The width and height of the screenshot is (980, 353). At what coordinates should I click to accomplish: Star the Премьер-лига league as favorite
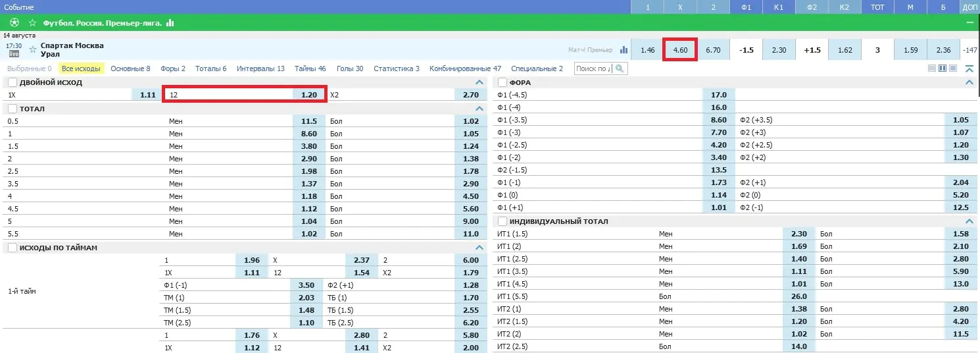pos(32,22)
